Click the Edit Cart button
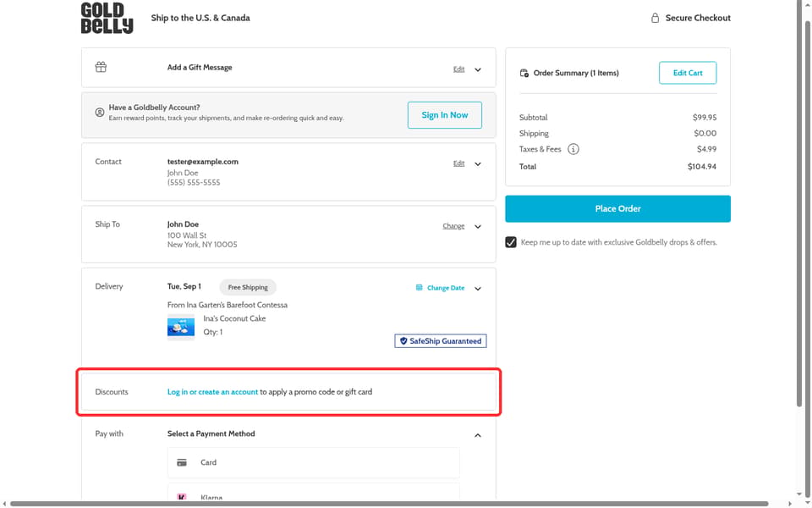 click(688, 73)
